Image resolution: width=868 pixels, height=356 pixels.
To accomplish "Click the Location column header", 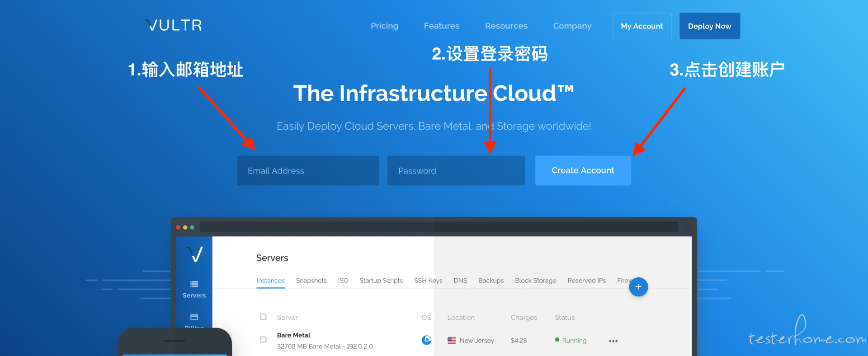I will pyautogui.click(x=461, y=318).
